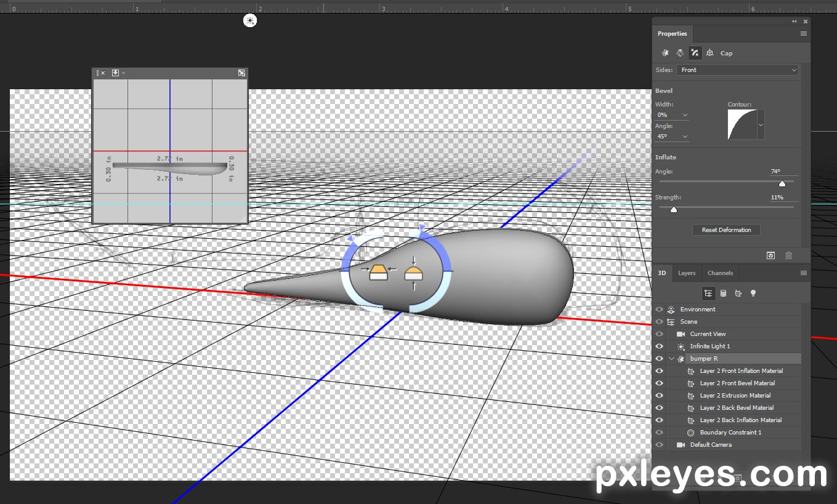Hide Layer 2 Front Inflation Material
Viewport: 837px width, 504px height.
coord(659,371)
